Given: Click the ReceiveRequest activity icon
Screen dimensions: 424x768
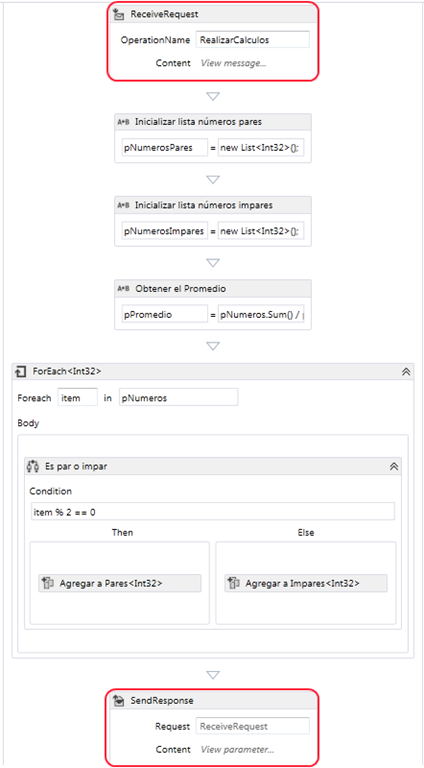Looking at the screenshot, I should point(118,15).
